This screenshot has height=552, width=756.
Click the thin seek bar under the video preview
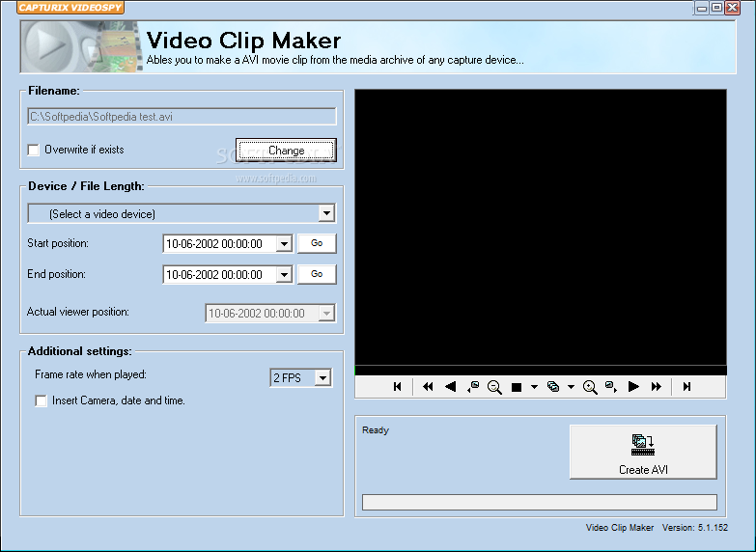coord(541,371)
